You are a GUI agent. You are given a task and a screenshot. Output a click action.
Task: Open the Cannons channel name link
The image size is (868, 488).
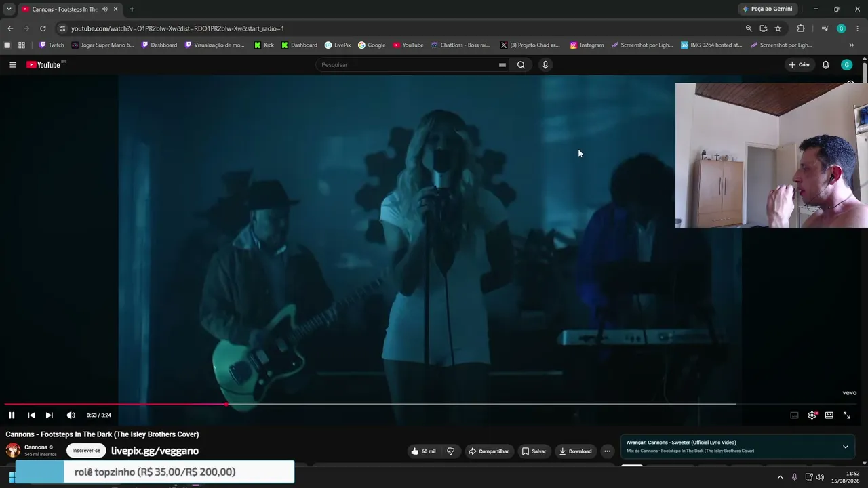pos(36,447)
